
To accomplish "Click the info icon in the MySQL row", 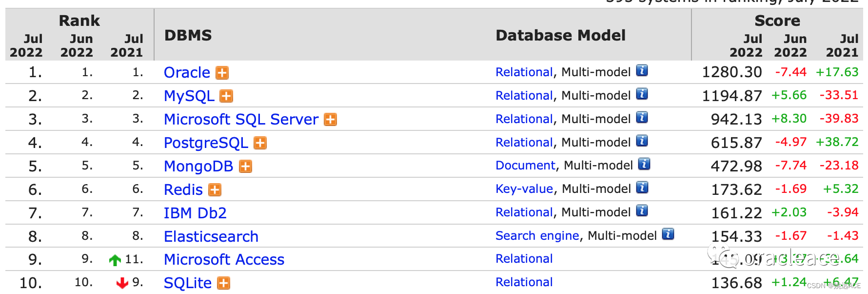I will (642, 94).
